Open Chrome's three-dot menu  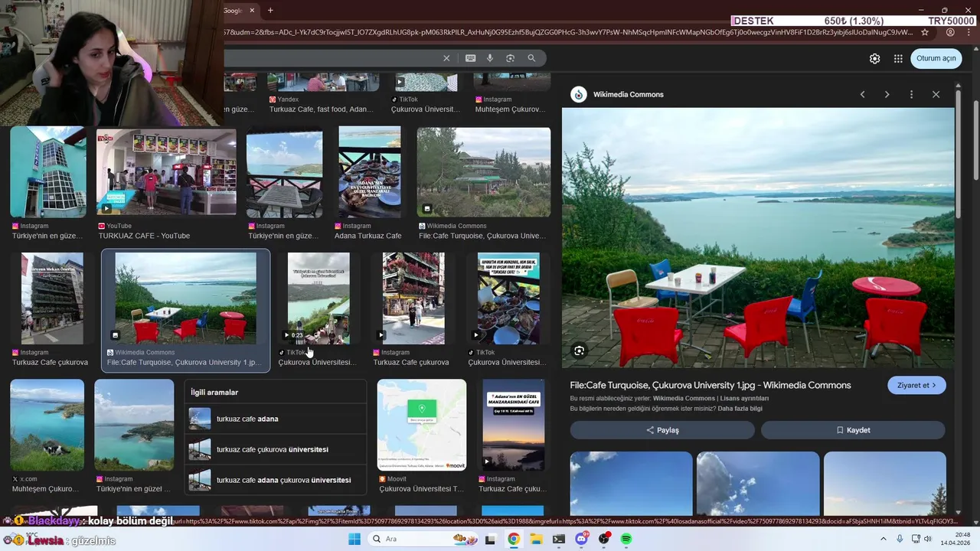pyautogui.click(x=967, y=32)
